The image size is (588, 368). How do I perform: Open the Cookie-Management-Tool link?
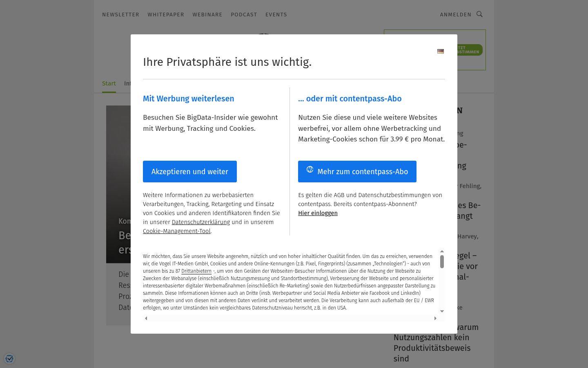[177, 231]
